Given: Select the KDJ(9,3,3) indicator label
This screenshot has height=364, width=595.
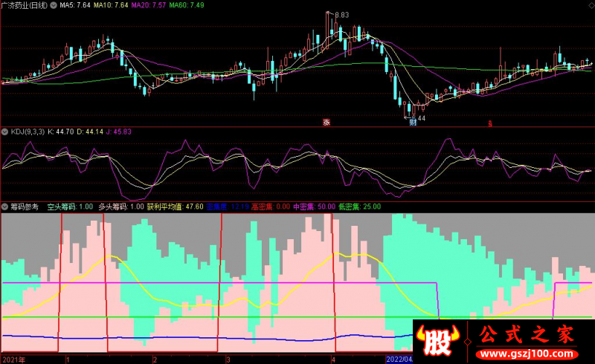Looking at the screenshot, I should click(x=28, y=132).
